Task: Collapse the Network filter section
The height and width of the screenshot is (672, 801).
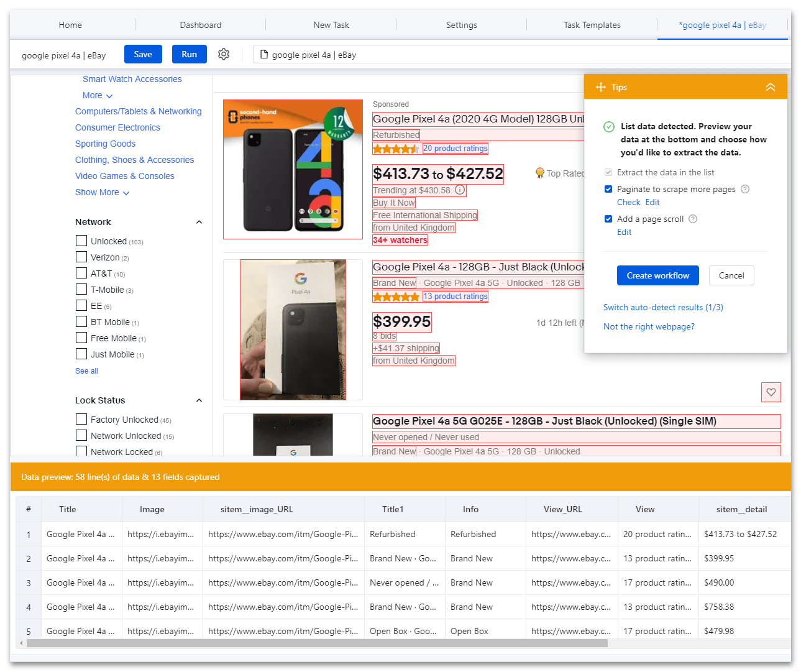Action: click(199, 222)
